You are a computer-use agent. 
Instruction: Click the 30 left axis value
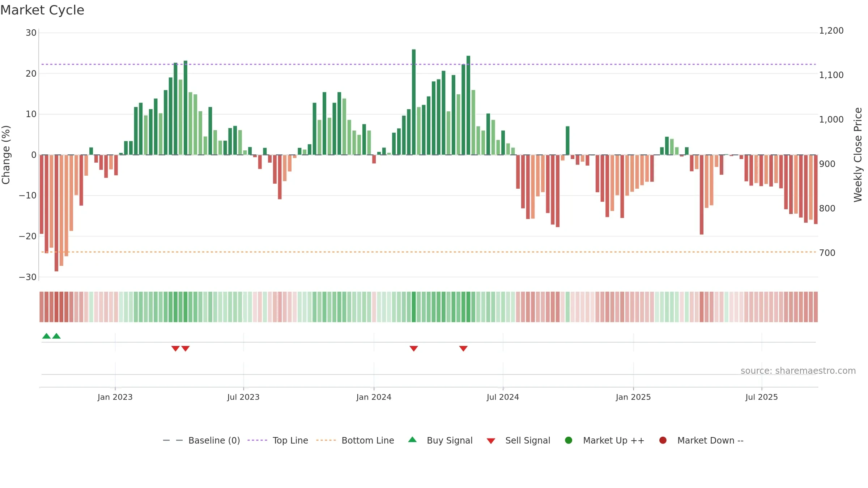click(31, 33)
